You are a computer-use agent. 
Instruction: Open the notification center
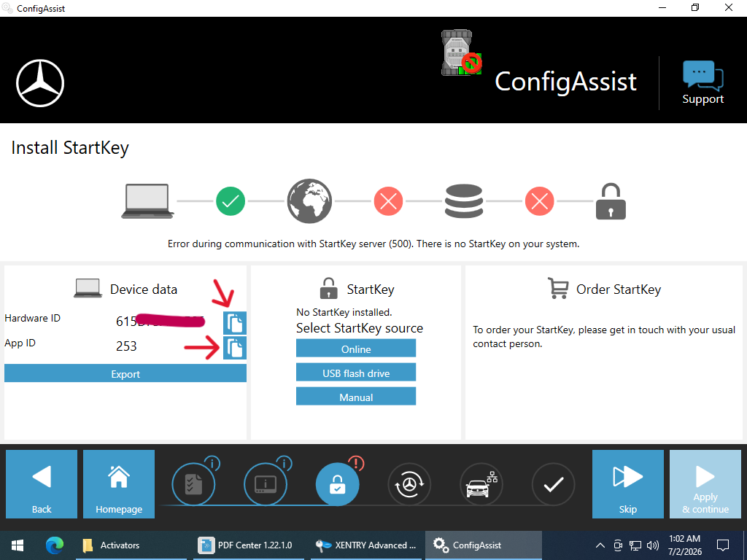coord(723,545)
